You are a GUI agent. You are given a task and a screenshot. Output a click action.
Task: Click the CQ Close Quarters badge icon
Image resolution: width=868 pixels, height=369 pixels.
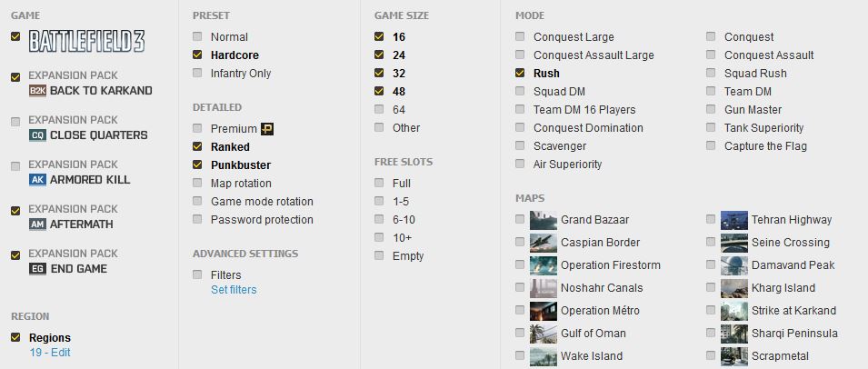(37, 135)
